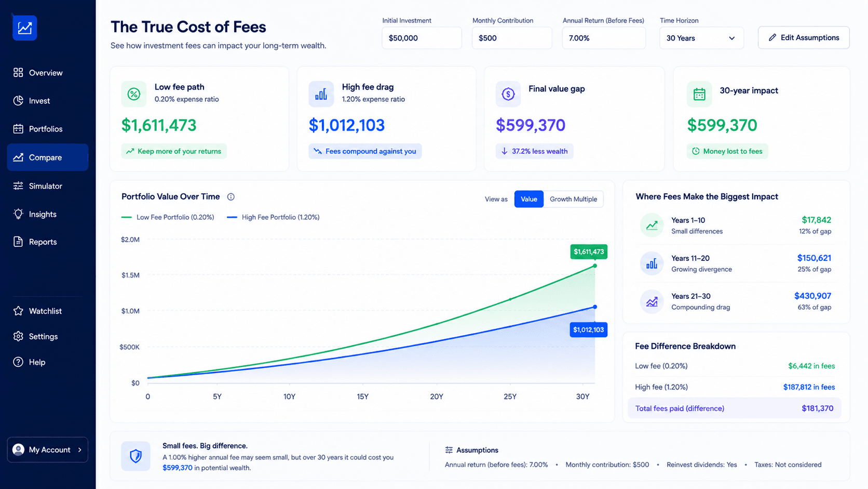Click the Reinvest dividends: Yes text
The height and width of the screenshot is (489, 868).
coord(702,465)
